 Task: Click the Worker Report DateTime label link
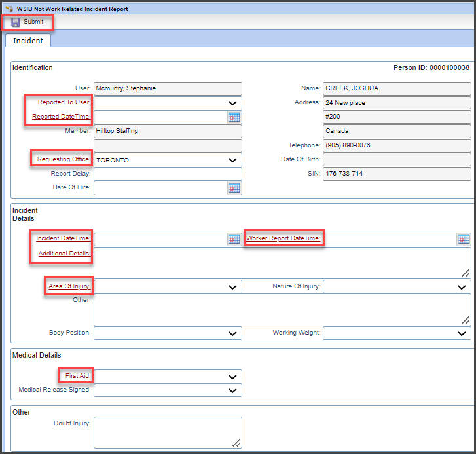(284, 238)
